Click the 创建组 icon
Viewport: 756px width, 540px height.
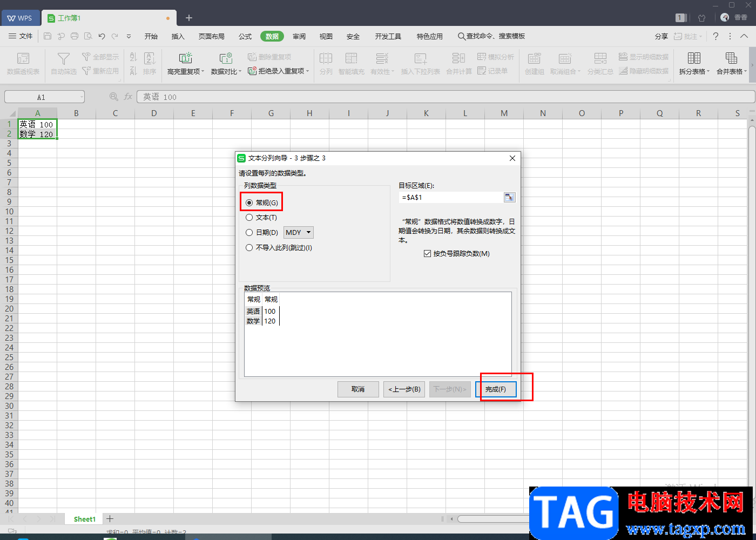[535, 58]
